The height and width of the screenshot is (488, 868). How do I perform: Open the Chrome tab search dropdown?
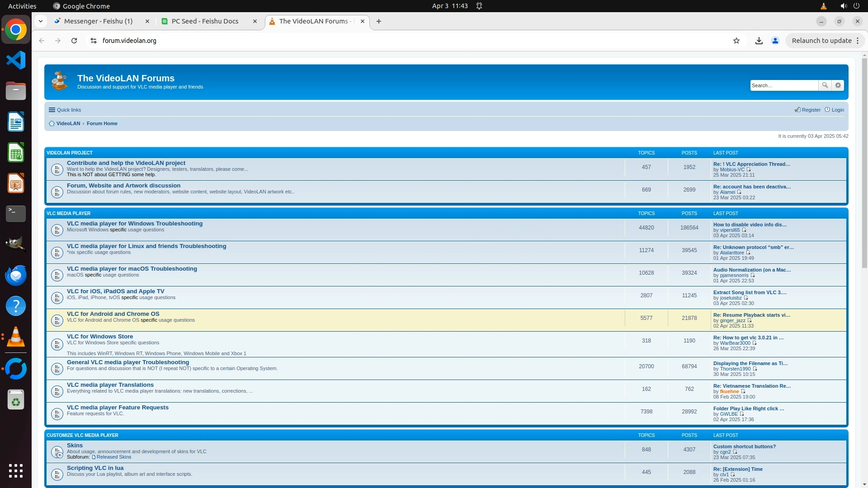(41, 21)
